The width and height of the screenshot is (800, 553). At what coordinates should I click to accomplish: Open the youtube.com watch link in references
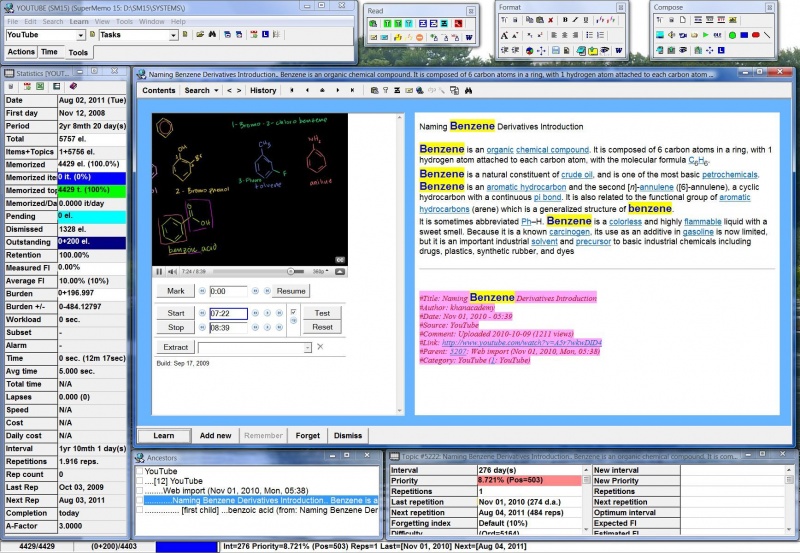pyautogui.click(x=521, y=343)
